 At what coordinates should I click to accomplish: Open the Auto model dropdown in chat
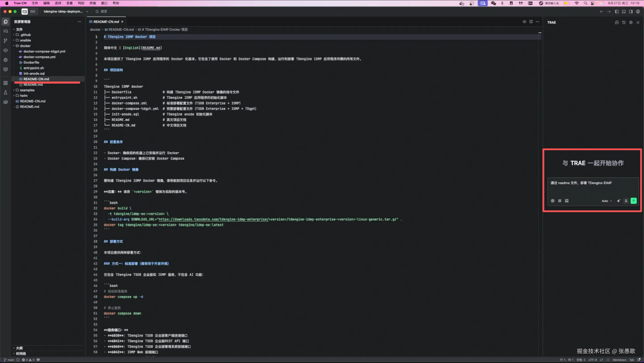(607, 201)
